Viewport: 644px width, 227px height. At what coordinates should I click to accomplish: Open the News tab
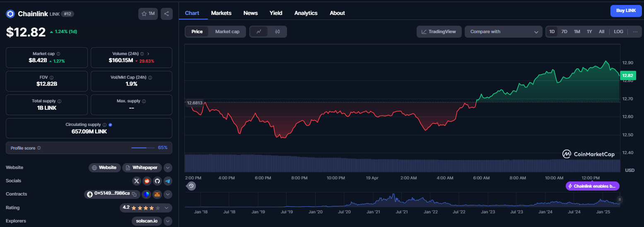251,13
